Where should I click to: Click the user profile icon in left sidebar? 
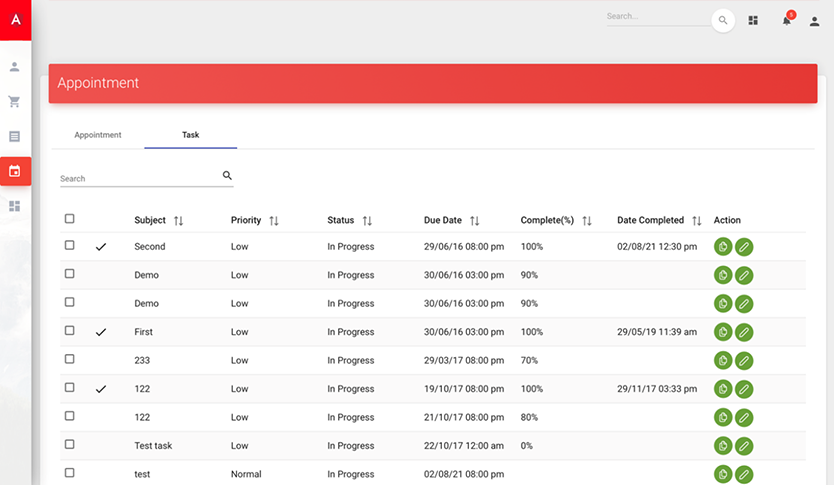click(x=15, y=67)
